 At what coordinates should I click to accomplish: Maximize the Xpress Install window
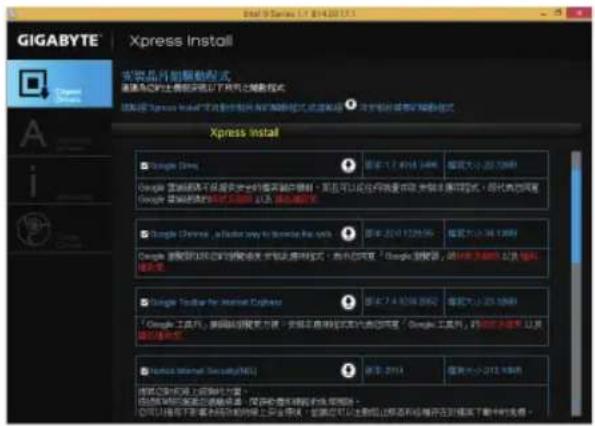point(558,13)
